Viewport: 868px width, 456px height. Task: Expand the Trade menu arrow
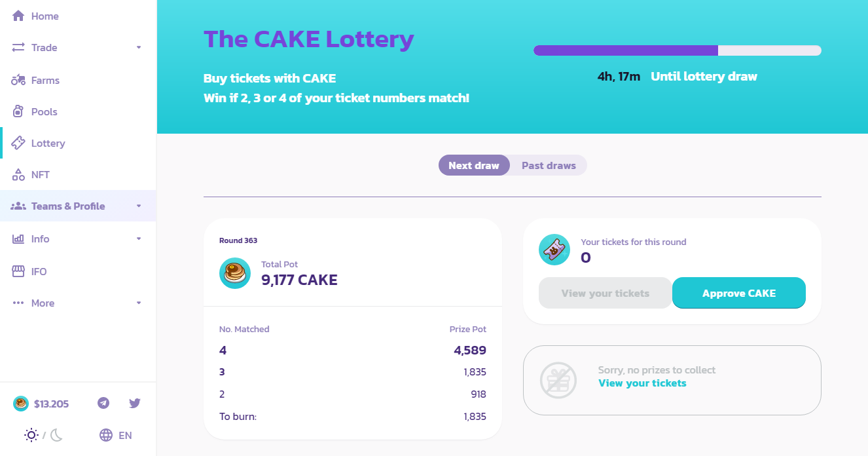click(139, 47)
